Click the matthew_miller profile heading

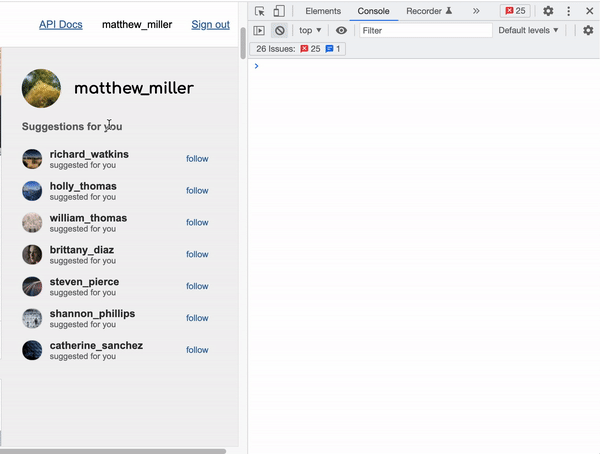pos(134,88)
